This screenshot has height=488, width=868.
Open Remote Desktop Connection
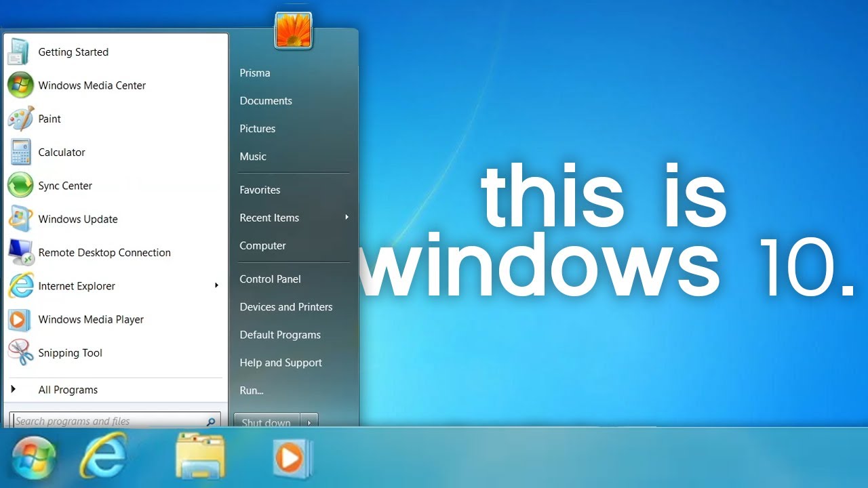point(104,253)
